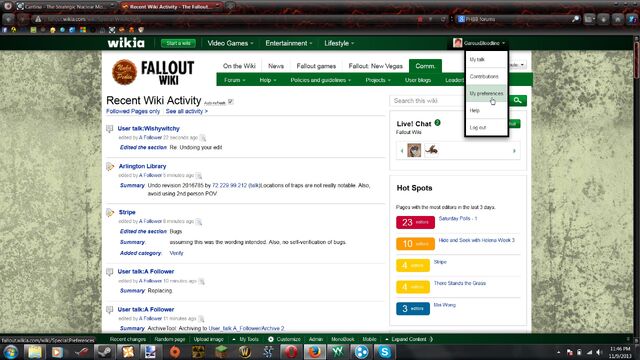The image size is (640, 360).
Task: Click Random page in bottom toolbar
Action: pyautogui.click(x=169, y=339)
